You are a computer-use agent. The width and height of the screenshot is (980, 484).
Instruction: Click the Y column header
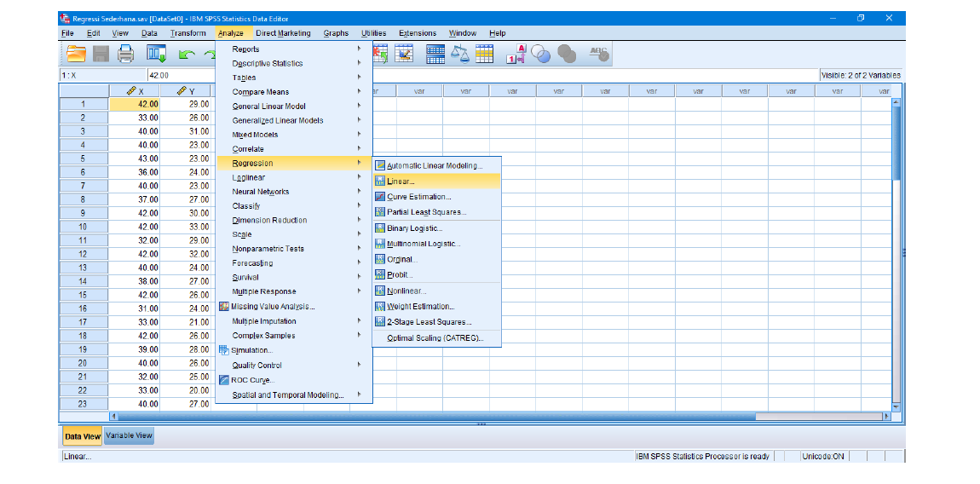pyautogui.click(x=186, y=91)
